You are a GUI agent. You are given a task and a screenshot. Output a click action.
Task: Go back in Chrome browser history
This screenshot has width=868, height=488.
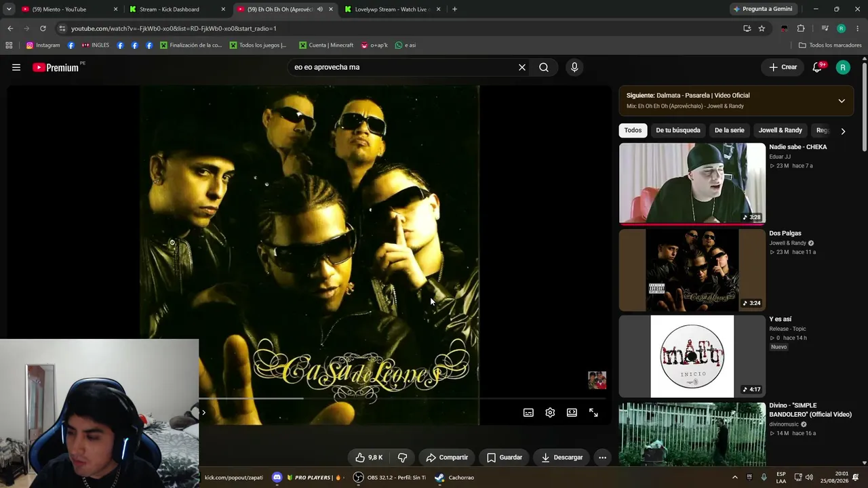pos(10,28)
